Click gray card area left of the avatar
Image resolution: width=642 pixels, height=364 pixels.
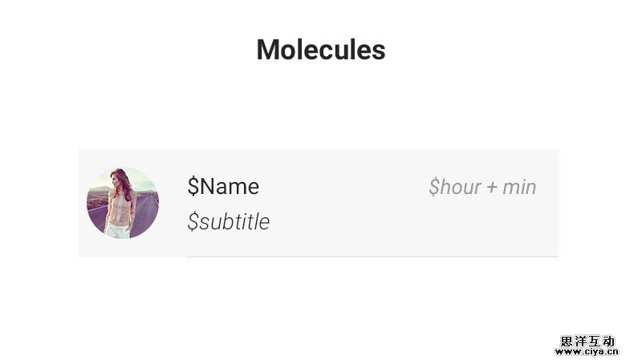82,203
